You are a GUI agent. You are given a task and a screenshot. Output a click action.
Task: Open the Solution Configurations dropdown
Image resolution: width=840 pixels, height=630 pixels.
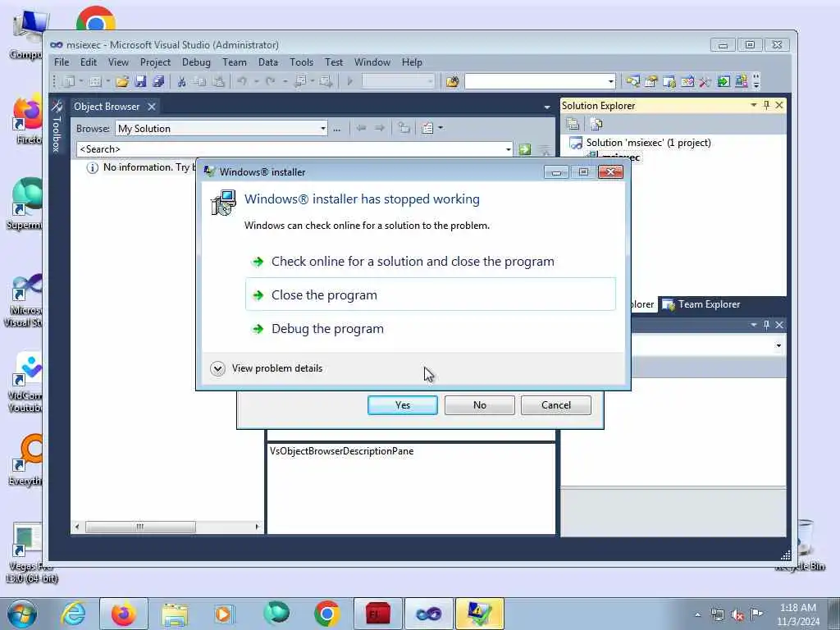[430, 81]
